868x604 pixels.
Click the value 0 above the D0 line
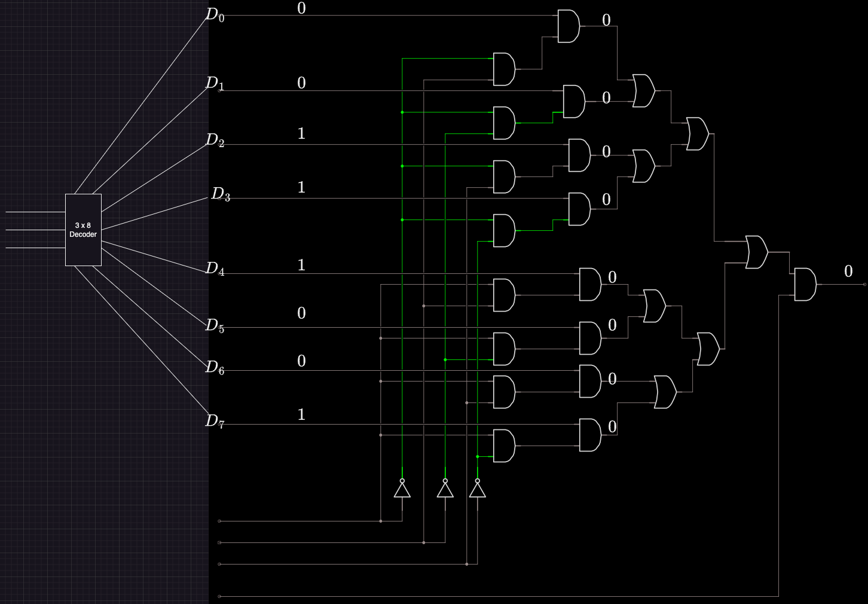click(x=301, y=8)
